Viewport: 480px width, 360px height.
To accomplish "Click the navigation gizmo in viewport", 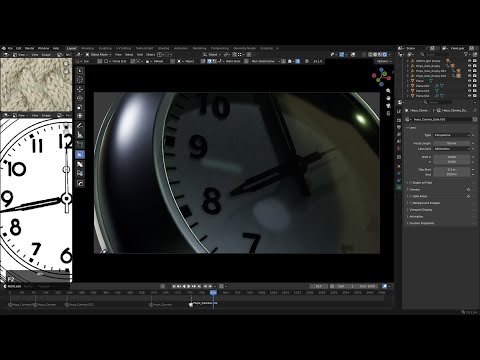I will coord(381,76).
